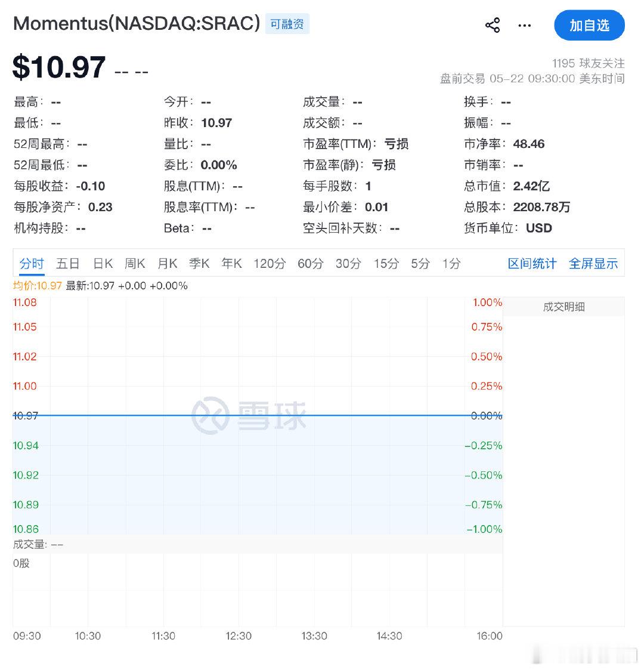The height and width of the screenshot is (670, 644).
Task: Click 货币单位 USD value
Action: [x=539, y=228]
